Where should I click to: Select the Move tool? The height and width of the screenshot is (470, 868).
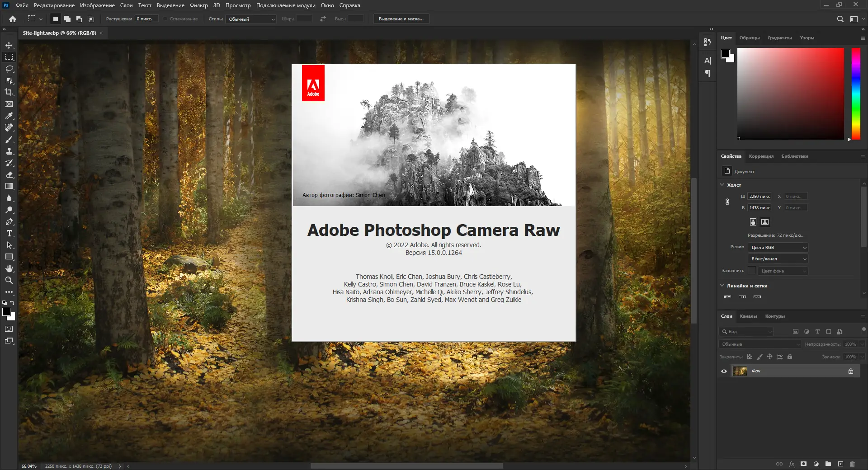click(x=9, y=46)
